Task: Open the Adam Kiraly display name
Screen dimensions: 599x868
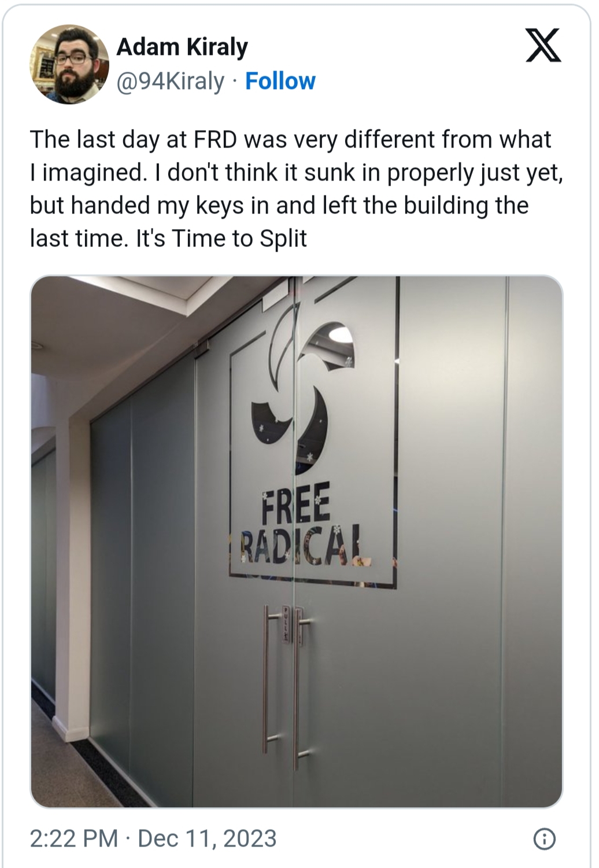Action: [182, 47]
